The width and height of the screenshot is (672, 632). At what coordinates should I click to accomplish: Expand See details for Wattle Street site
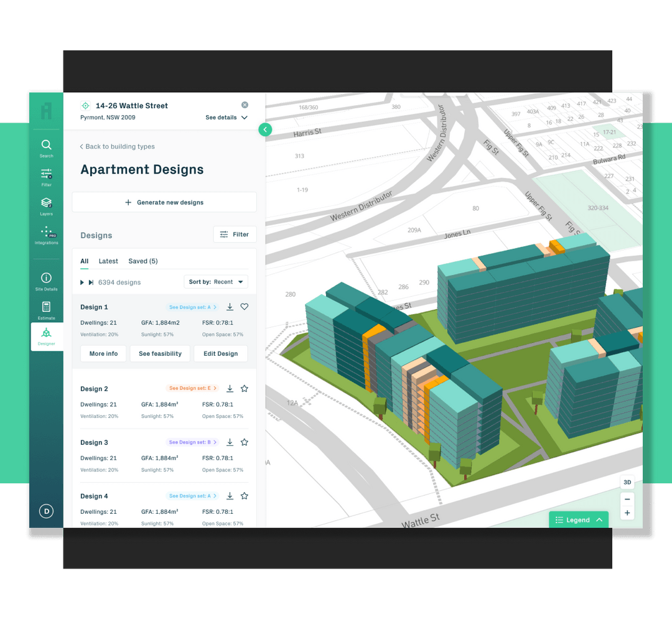tap(226, 117)
